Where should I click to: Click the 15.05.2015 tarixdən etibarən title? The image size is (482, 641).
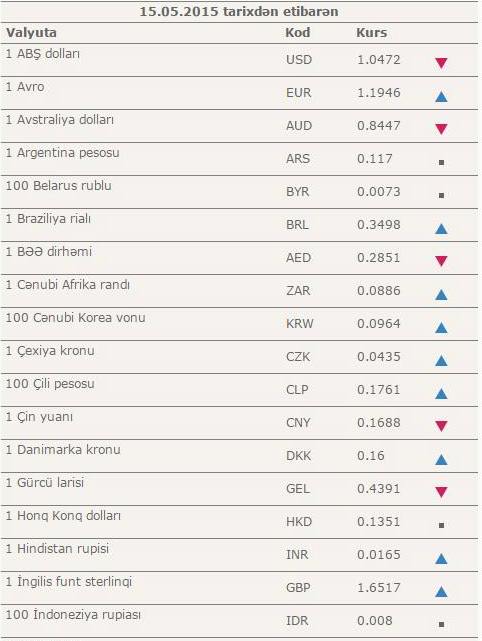click(x=239, y=11)
